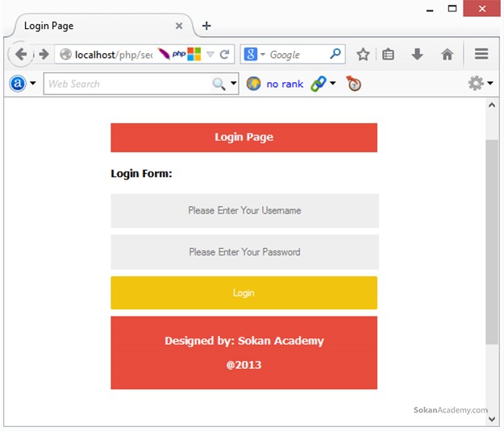Click the globe site identity icon
Screen dimensions: 504x431
[65, 54]
